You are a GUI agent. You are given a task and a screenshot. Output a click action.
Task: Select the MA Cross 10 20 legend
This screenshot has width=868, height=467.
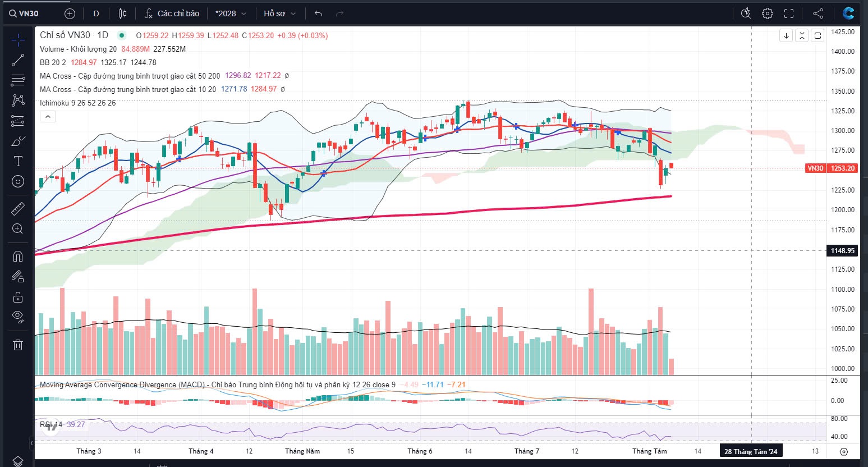127,89
